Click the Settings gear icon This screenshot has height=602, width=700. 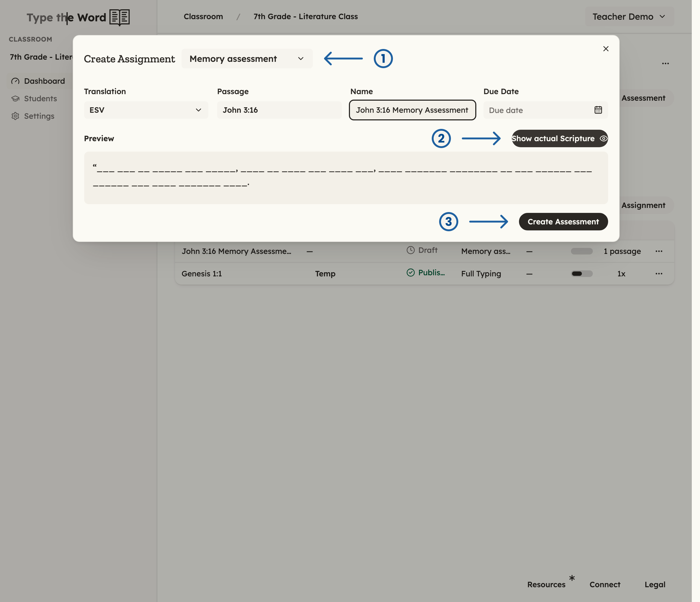[x=15, y=116]
